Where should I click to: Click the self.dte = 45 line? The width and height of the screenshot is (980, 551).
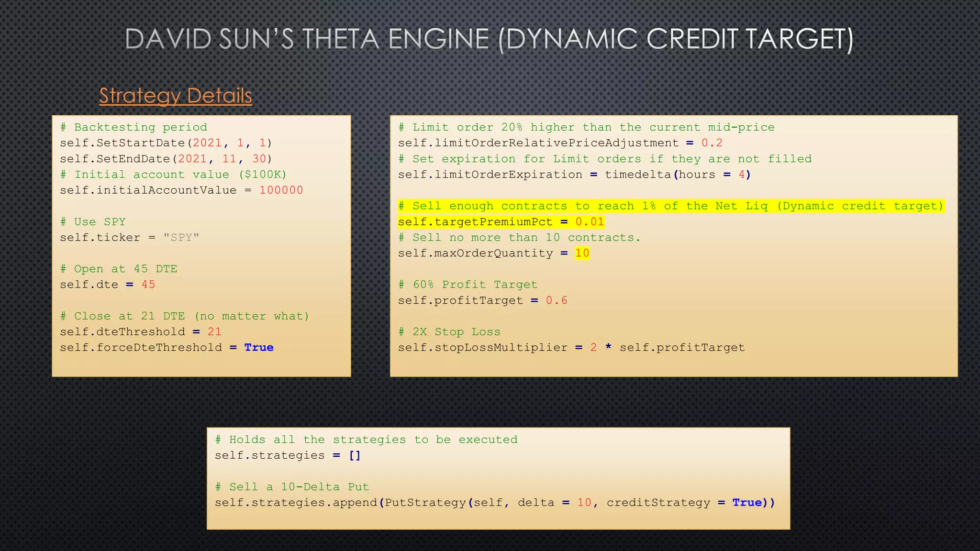pos(107,285)
